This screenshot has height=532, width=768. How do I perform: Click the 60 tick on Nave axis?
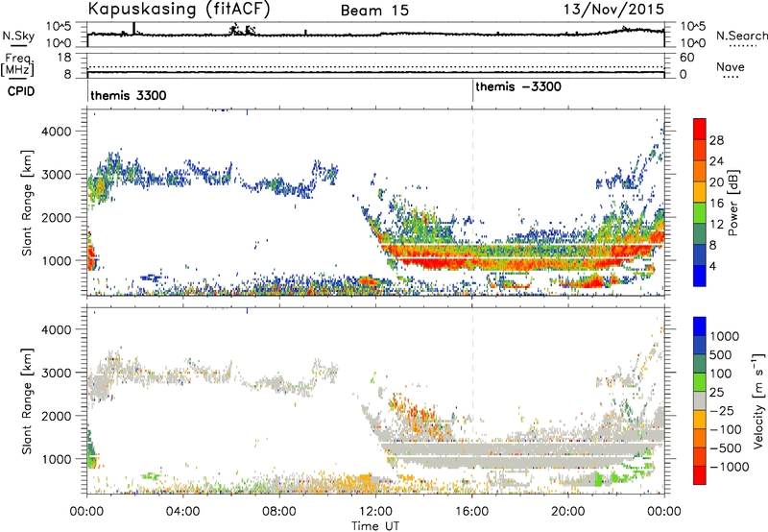[x=686, y=58]
